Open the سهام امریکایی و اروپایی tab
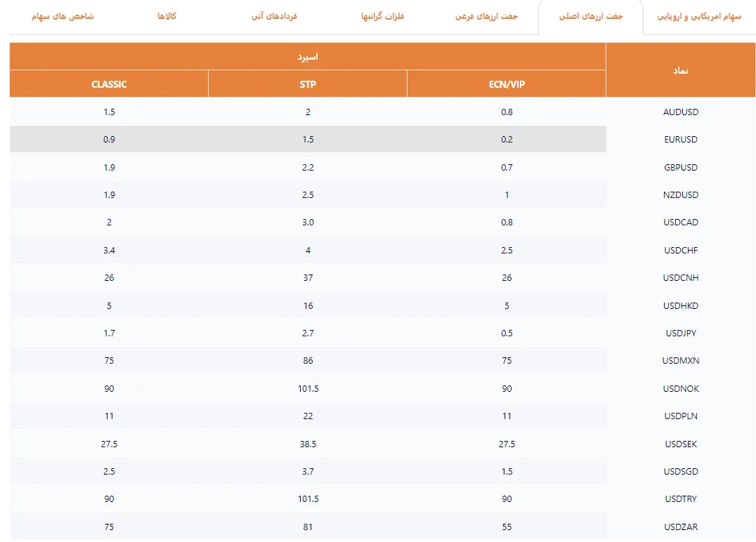This screenshot has width=756, height=542. (x=699, y=17)
